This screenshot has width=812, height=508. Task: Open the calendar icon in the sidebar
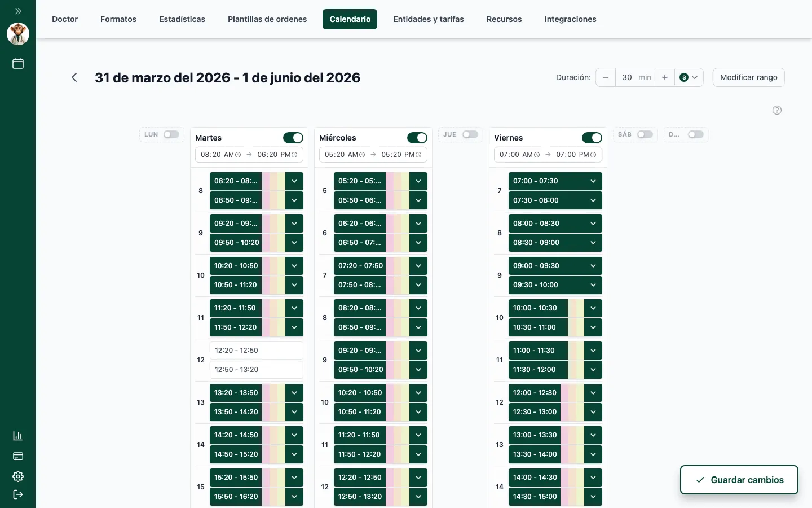click(18, 63)
